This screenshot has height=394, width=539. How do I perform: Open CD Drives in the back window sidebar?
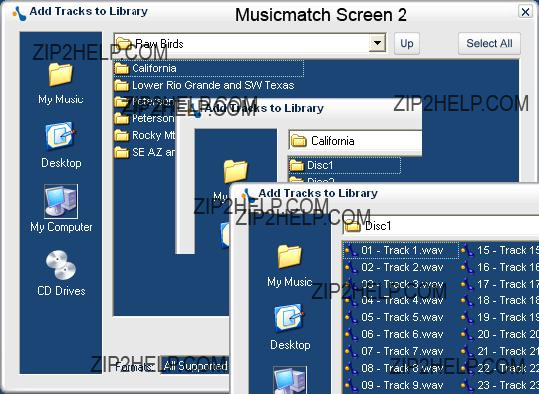pyautogui.click(x=61, y=273)
